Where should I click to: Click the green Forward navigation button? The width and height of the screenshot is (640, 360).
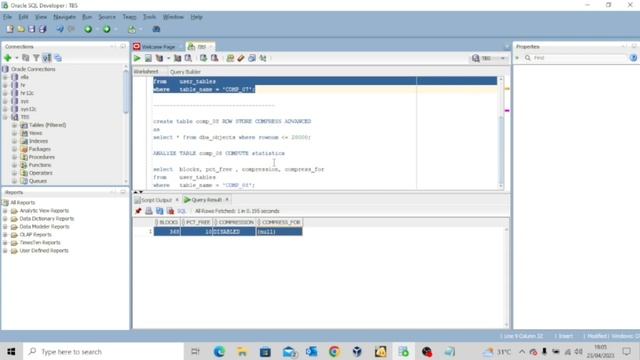pos(107,29)
